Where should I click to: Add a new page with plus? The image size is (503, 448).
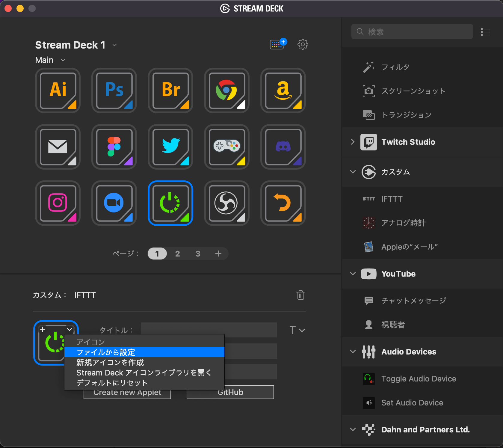point(218,254)
